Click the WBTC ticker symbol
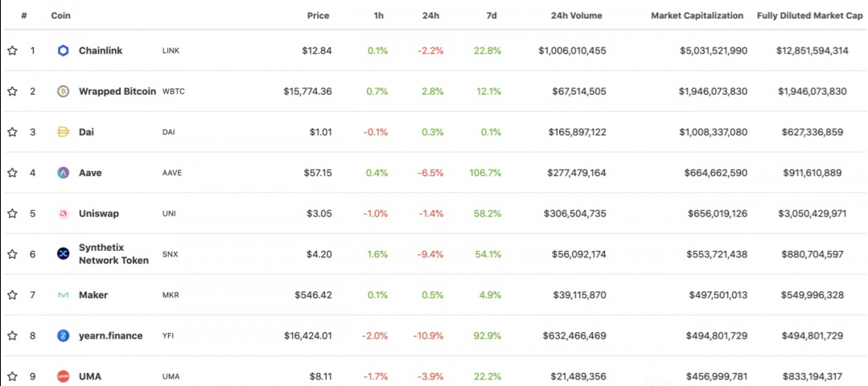This screenshot has width=868, height=386. click(x=173, y=92)
